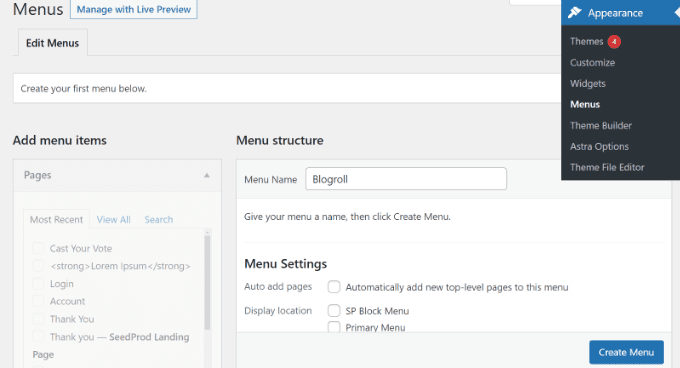The height and width of the screenshot is (368, 680).
Task: Open Astra Options from the submenu
Action: [599, 147]
